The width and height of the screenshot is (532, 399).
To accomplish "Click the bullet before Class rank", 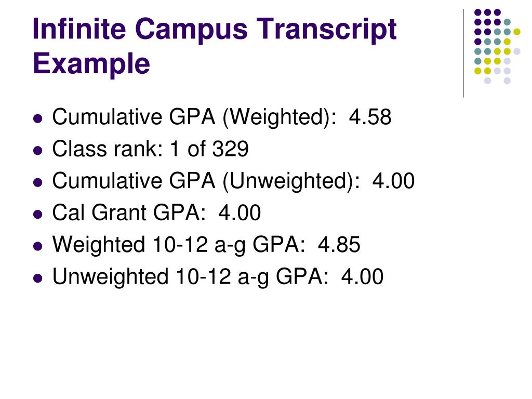I will pyautogui.click(x=38, y=151).
